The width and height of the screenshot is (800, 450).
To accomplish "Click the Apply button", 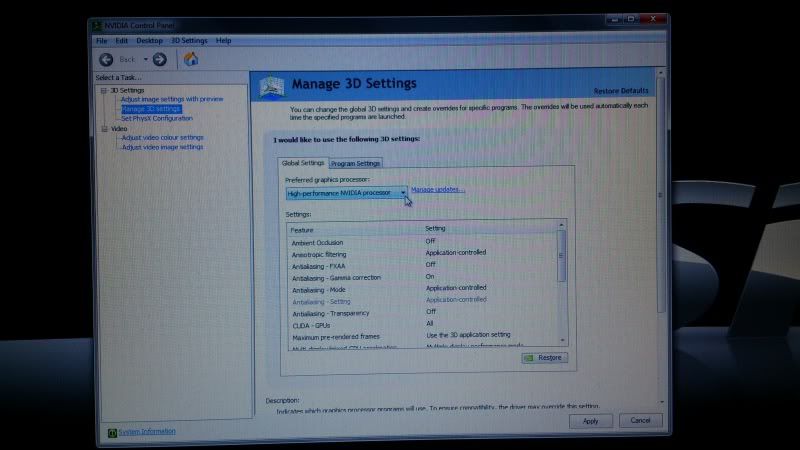I will tap(590, 421).
